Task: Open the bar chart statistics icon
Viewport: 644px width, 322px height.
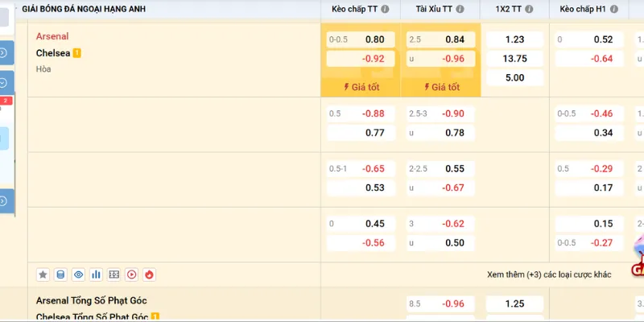Action: point(96,275)
